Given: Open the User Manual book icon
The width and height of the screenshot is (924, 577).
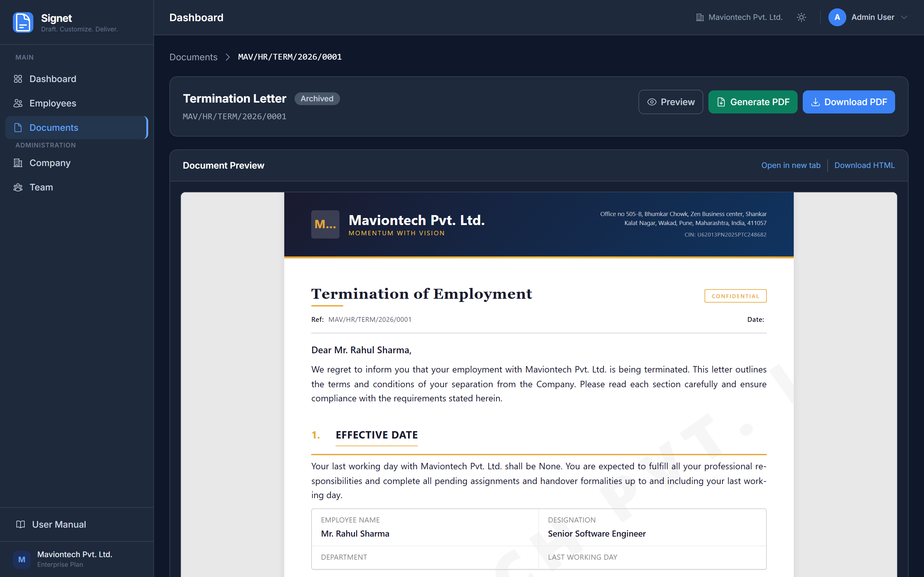Looking at the screenshot, I should click(x=21, y=524).
